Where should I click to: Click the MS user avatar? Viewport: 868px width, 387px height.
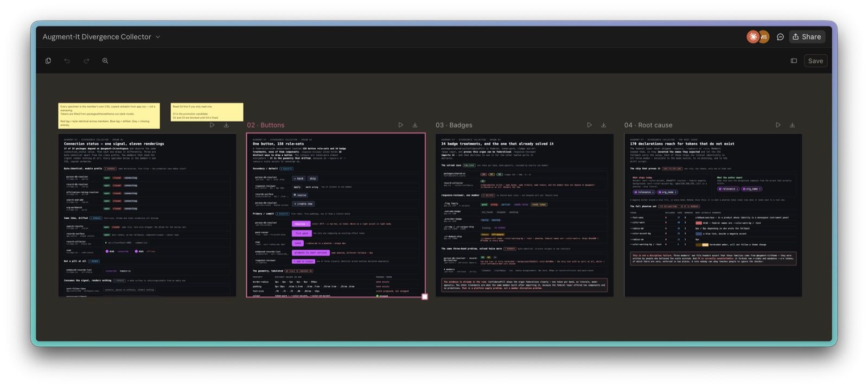tap(764, 37)
